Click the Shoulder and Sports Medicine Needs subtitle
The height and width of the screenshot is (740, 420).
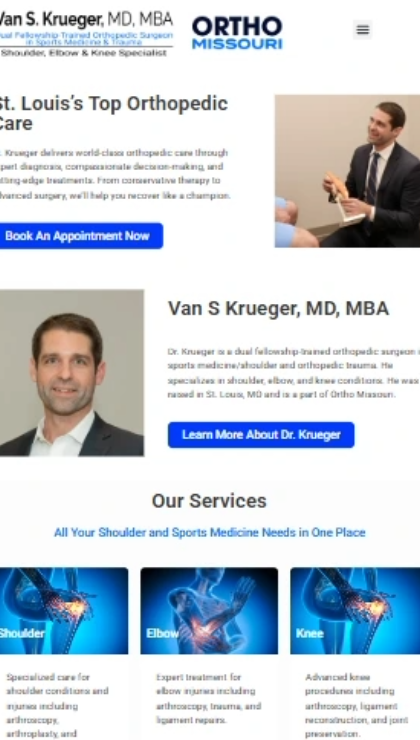pyautogui.click(x=210, y=532)
